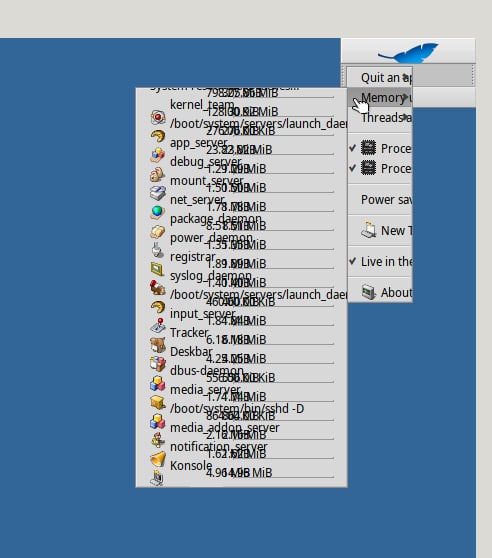Click the debug_server bug icon
The height and width of the screenshot is (558, 492).
(x=158, y=174)
